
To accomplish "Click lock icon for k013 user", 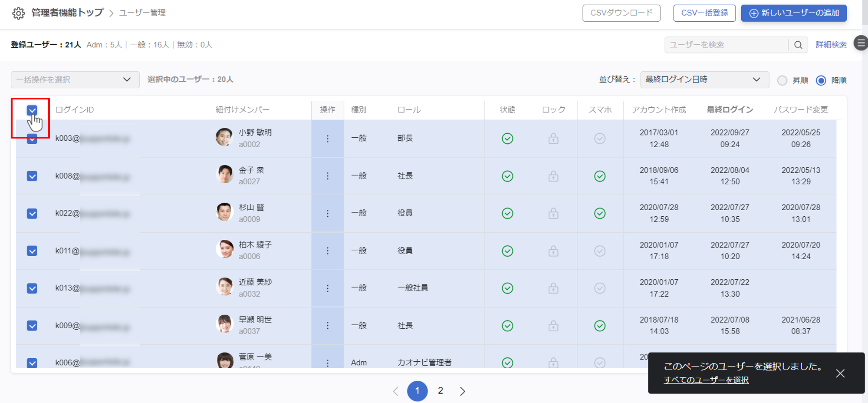I will click(553, 288).
